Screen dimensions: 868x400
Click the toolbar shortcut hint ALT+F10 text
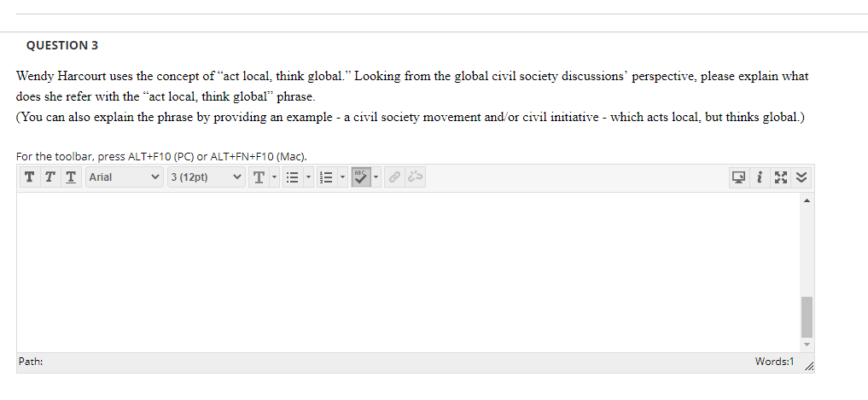(161, 157)
